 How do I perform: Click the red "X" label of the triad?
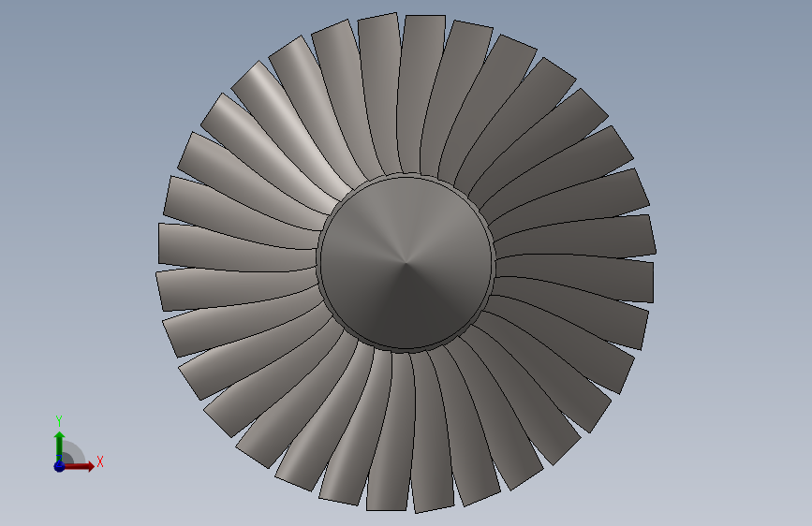(100, 461)
